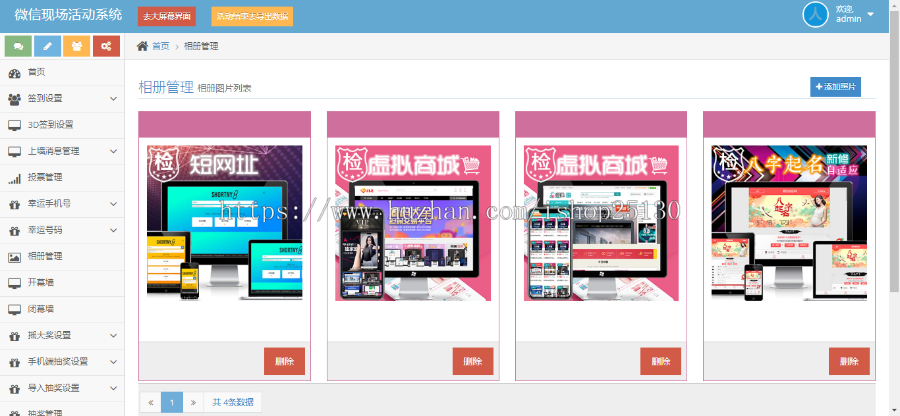900x416 pixels.
Task: Delete the 短网址 album image
Action: pos(284,361)
